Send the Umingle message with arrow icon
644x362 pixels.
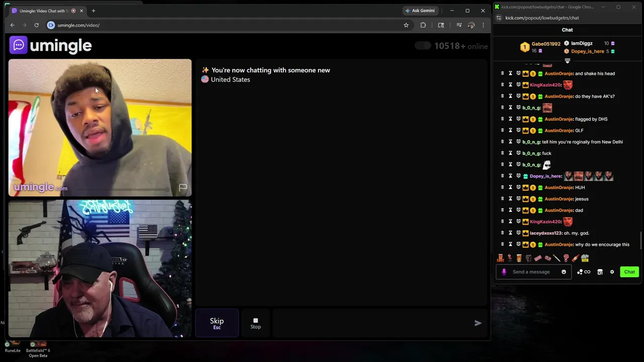(x=478, y=323)
